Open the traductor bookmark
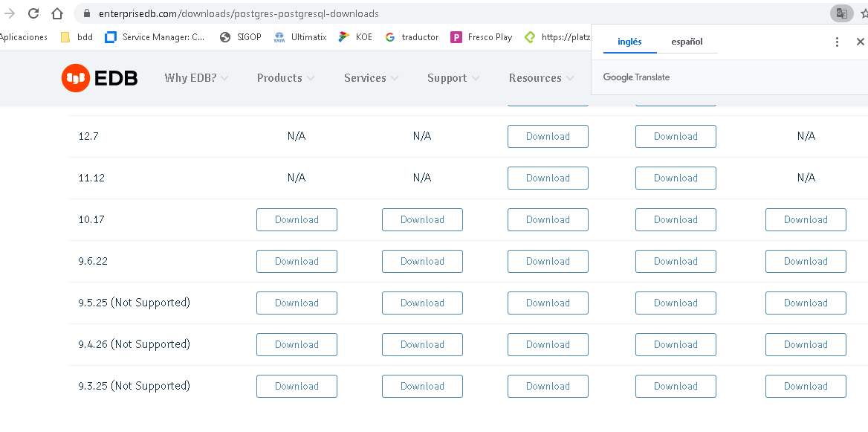Screen dimensions: 868x432 pyautogui.click(x=412, y=37)
